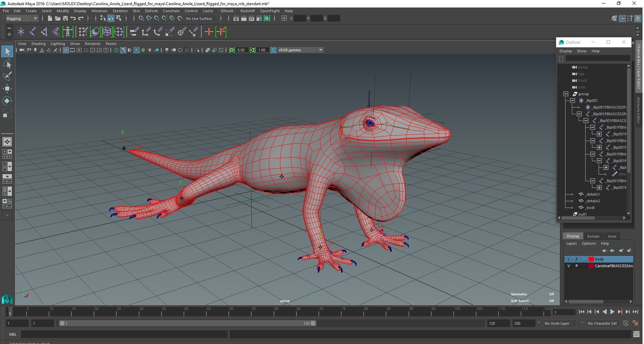Screen dimensions: 644x344
Task: Open the Skin menu
Action: [136, 11]
